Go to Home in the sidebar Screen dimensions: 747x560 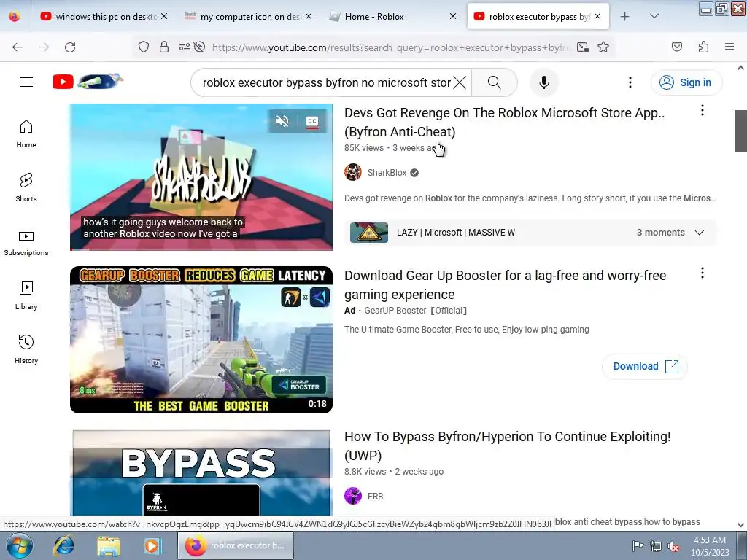tap(26, 134)
